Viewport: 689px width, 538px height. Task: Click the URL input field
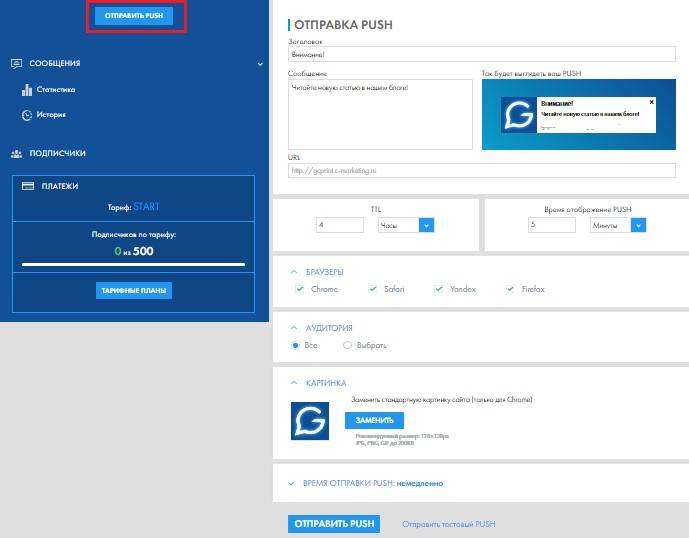[482, 171]
